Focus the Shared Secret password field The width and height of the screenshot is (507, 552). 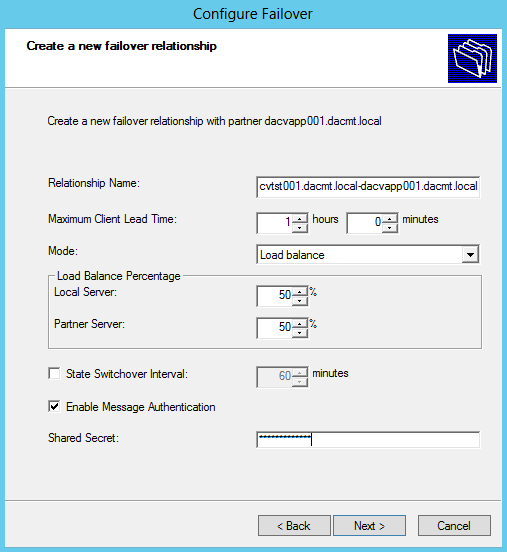tap(368, 439)
